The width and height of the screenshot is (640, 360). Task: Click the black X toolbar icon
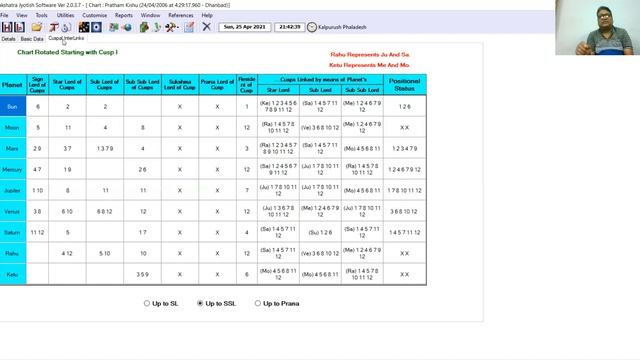(207, 27)
